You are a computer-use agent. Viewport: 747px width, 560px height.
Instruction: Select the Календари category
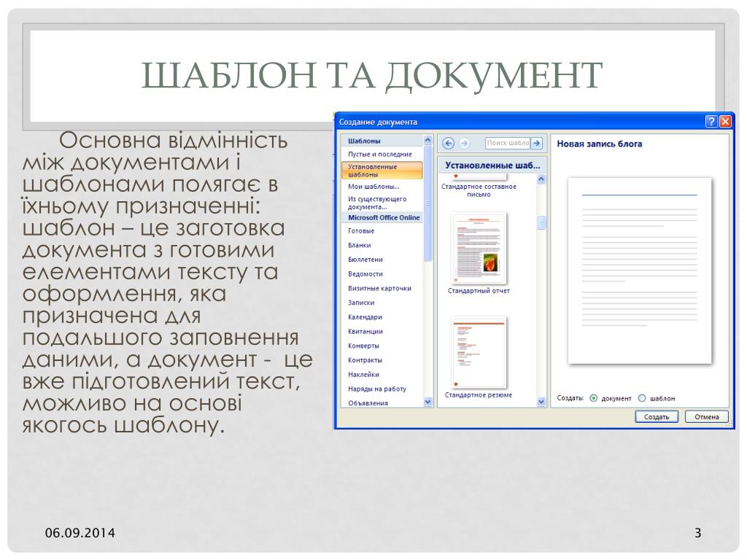(x=365, y=317)
